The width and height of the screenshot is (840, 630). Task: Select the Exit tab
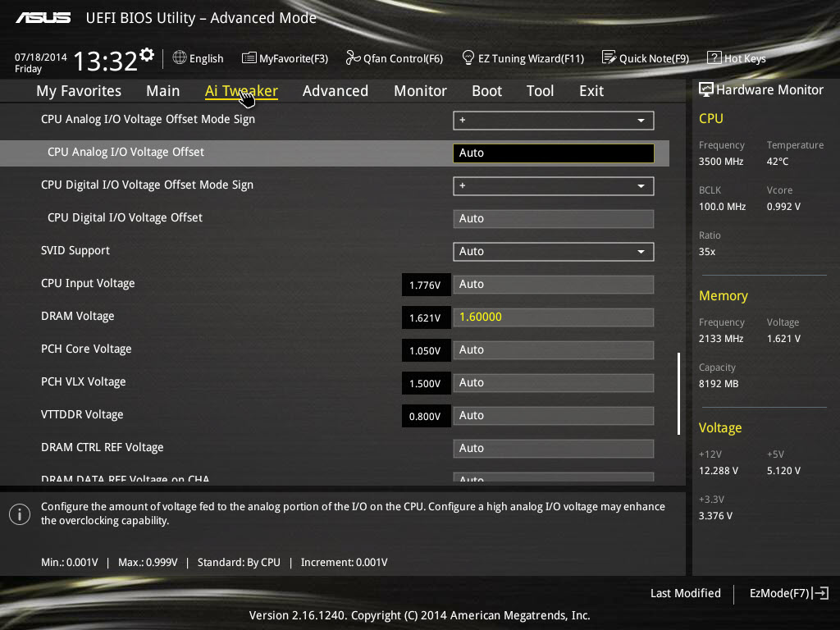pyautogui.click(x=591, y=91)
